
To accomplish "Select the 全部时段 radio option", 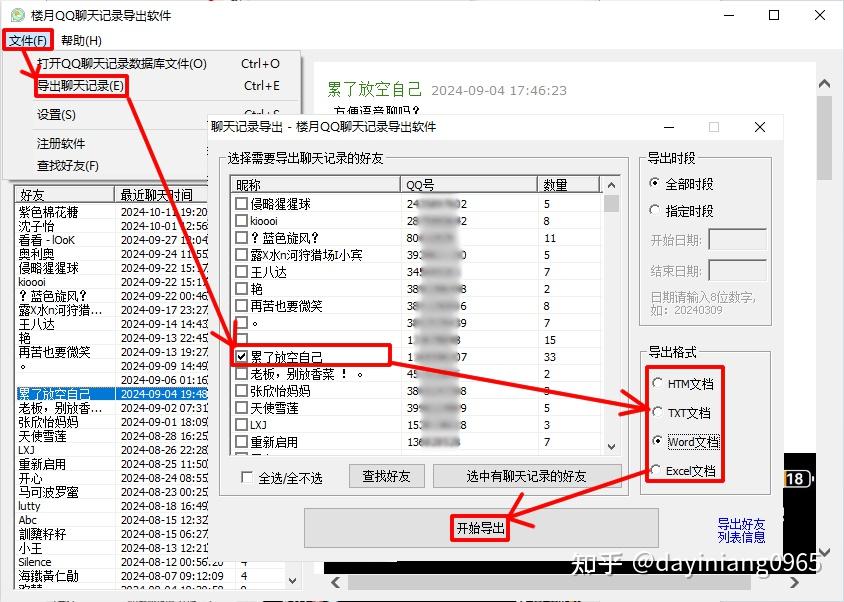I will pos(655,183).
